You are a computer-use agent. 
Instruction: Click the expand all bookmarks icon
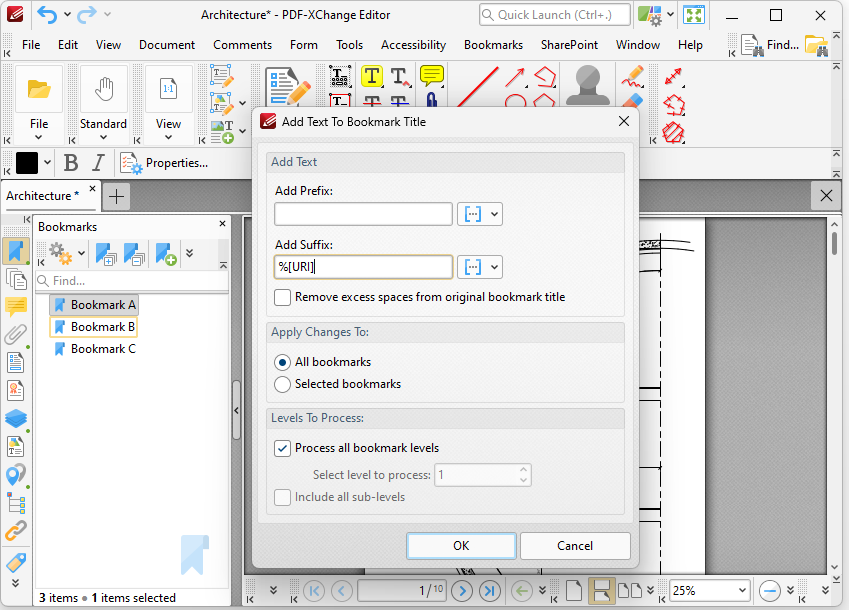[x=105, y=255]
